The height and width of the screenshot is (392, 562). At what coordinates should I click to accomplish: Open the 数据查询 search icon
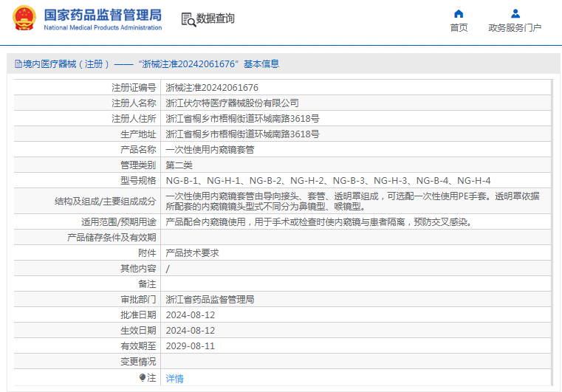[188, 19]
